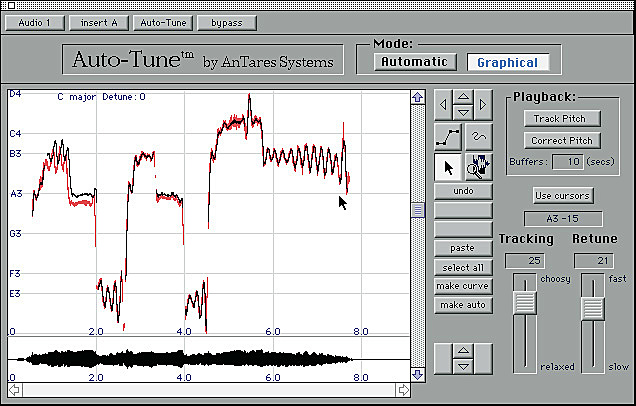The image size is (636, 406).
Task: Click the Detune : 0 label
Action: [x=124, y=97]
